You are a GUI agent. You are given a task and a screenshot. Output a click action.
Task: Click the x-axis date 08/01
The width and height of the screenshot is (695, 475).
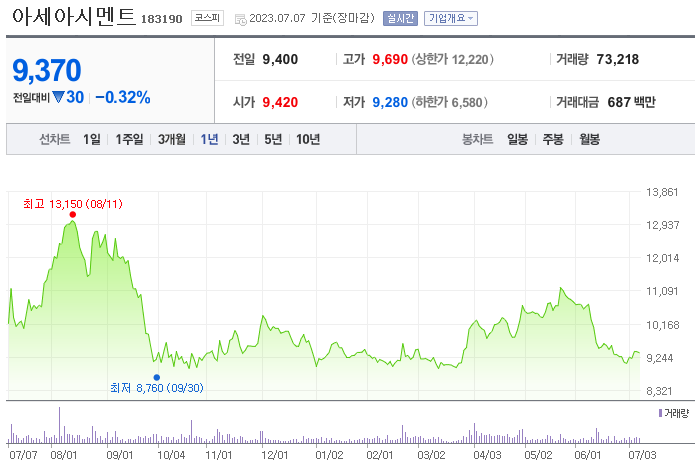point(64,455)
